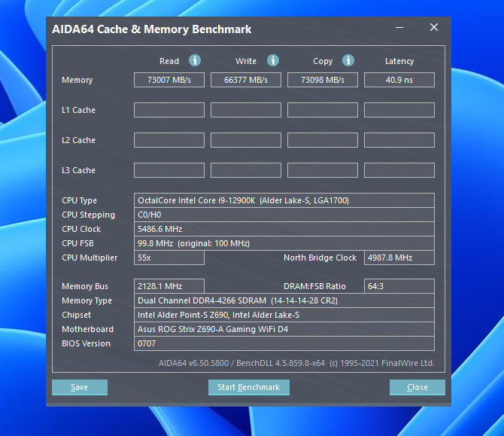Click the empty L1 Cache Latency field

tap(399, 110)
